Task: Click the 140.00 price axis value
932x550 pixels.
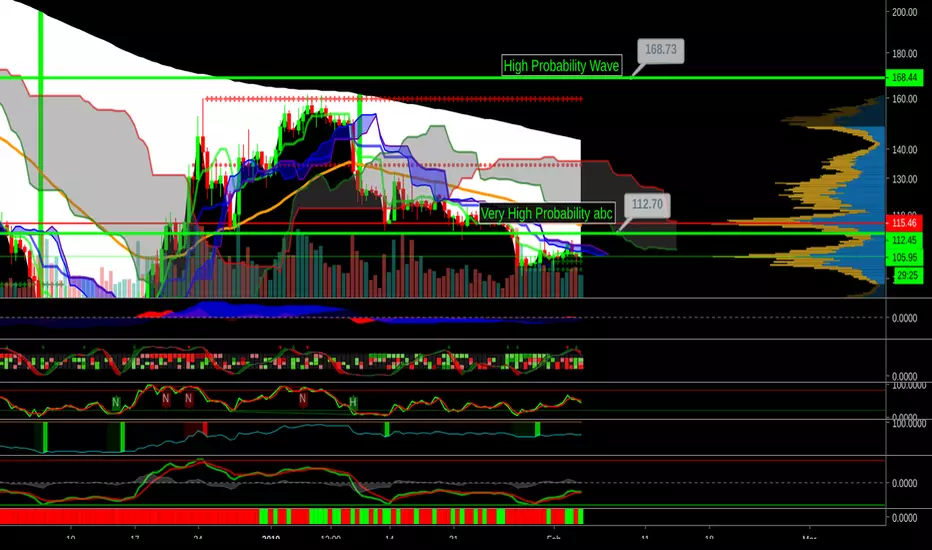Action: (x=904, y=150)
